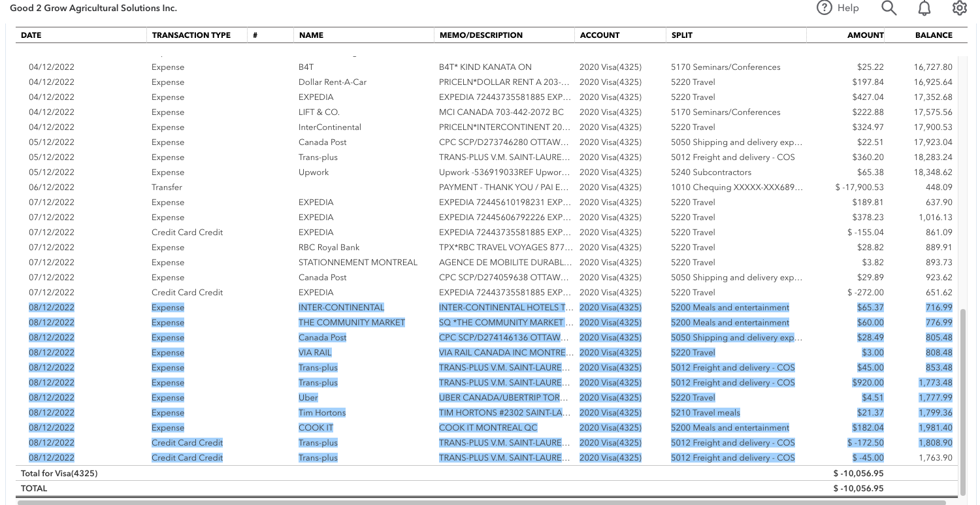Click Total for Visa(4325) label
Viewport: 980px width, 505px height.
point(59,473)
